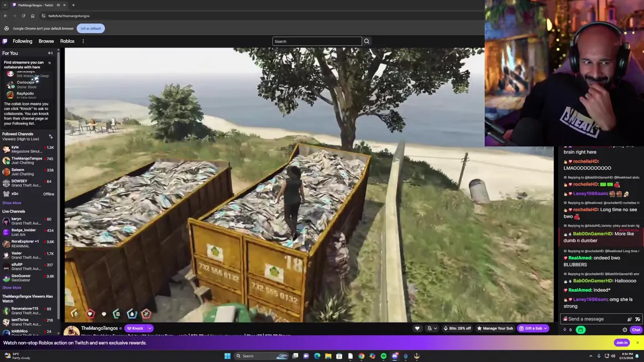Open the Following tab
The height and width of the screenshot is (362, 644).
(22, 41)
